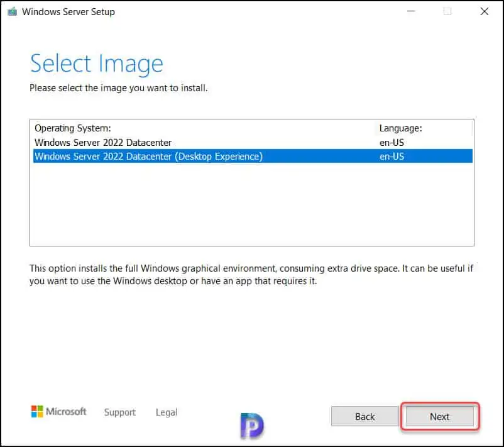
Task: Open the Support link
Action: point(119,412)
